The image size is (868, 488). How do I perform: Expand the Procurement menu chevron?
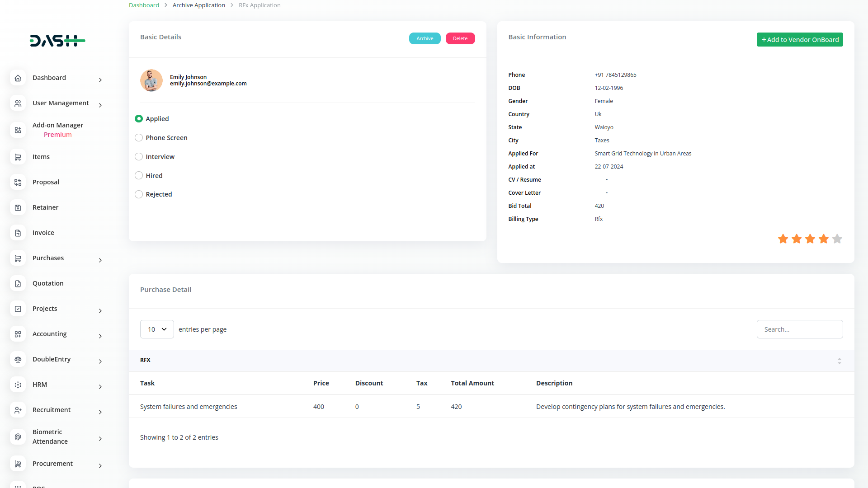[100, 466]
